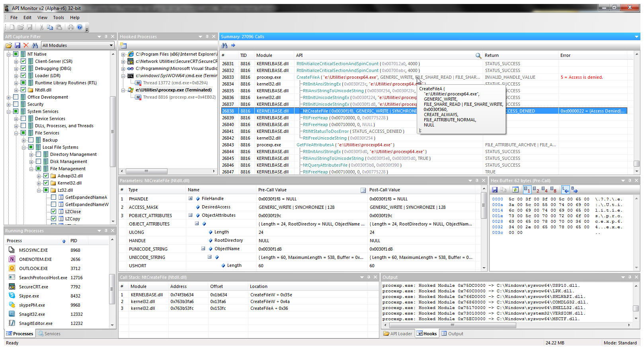Click the refresh icon in Hex Buffer toolbar
The image size is (644, 348).
[x=515, y=190]
